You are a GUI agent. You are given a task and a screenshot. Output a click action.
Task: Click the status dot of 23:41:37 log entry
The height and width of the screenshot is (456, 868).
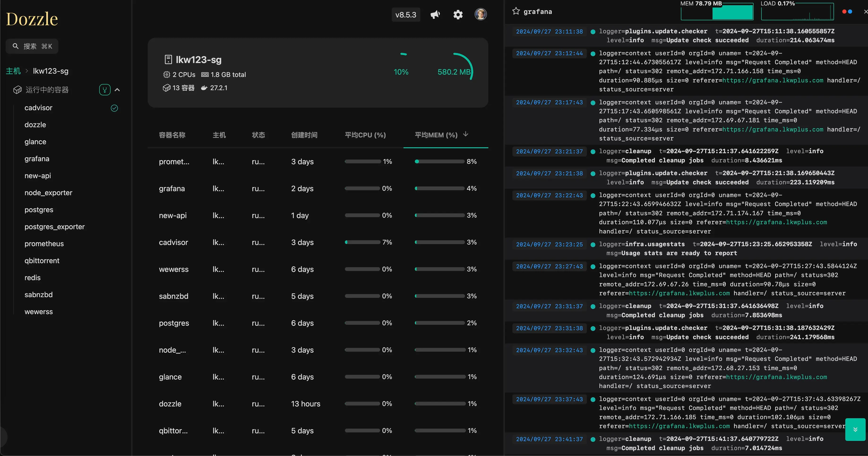(593, 439)
